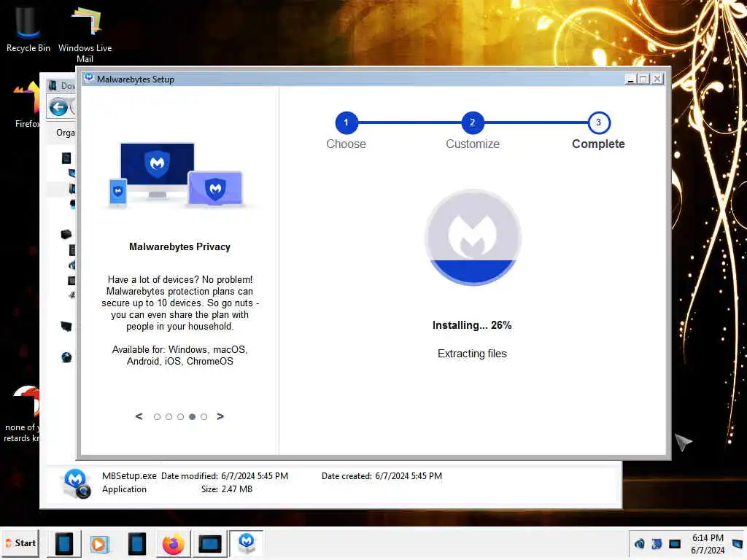747x560 pixels.
Task: Select first carousel dot
Action: (157, 416)
